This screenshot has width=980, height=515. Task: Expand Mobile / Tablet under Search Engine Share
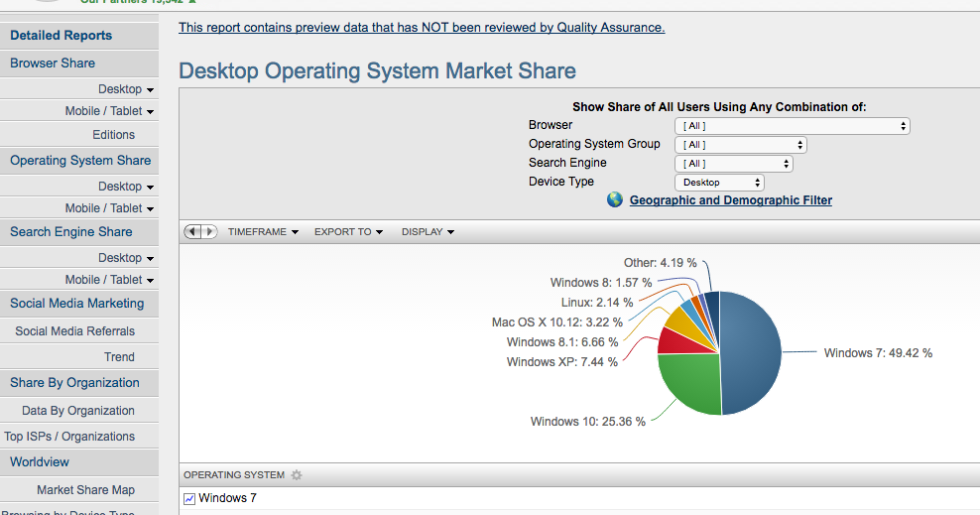(x=109, y=280)
